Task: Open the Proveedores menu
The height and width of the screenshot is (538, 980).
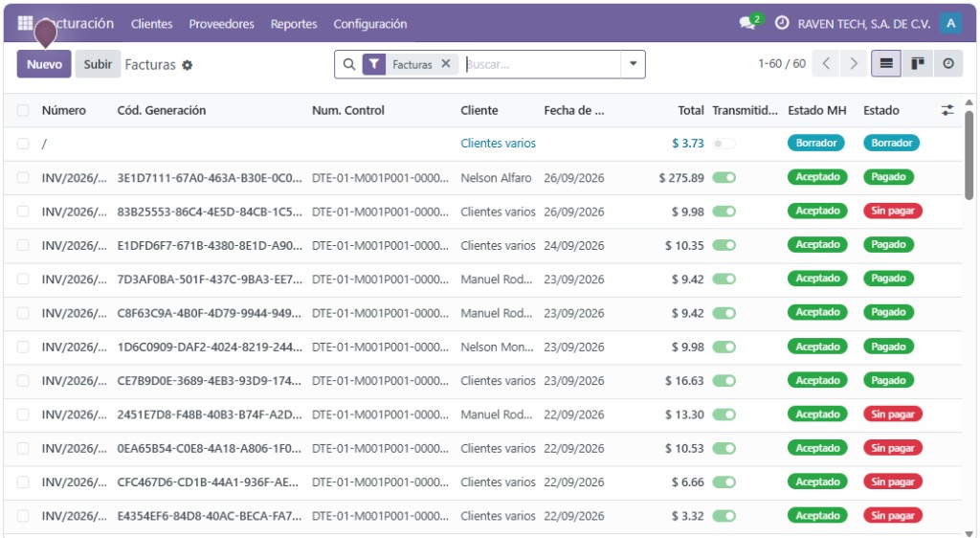Action: (x=221, y=24)
